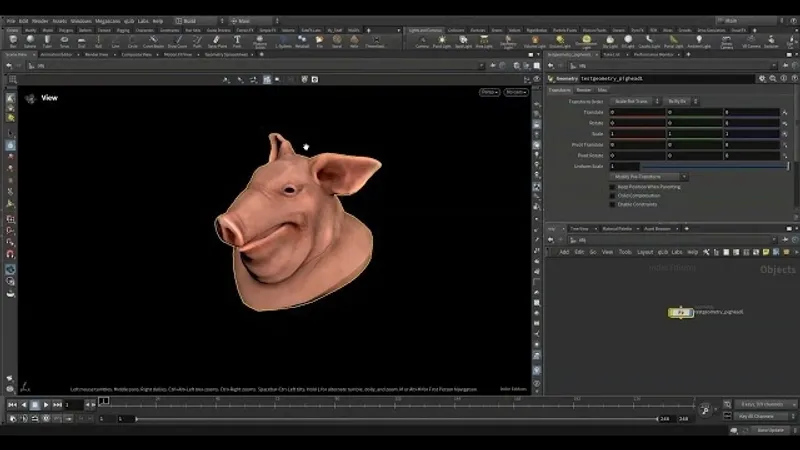The height and width of the screenshot is (450, 800).
Task: Toggle Child Compensation checkbox
Action: [612, 195]
